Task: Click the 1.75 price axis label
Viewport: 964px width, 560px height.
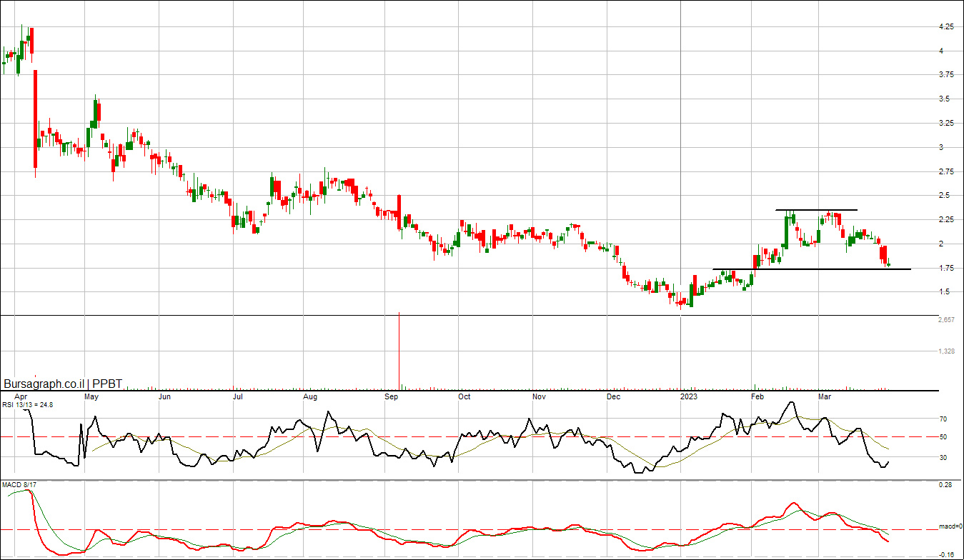Action: [x=946, y=269]
